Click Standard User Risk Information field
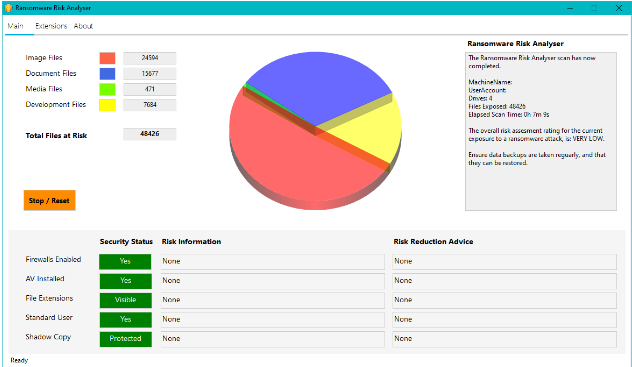 (272, 319)
